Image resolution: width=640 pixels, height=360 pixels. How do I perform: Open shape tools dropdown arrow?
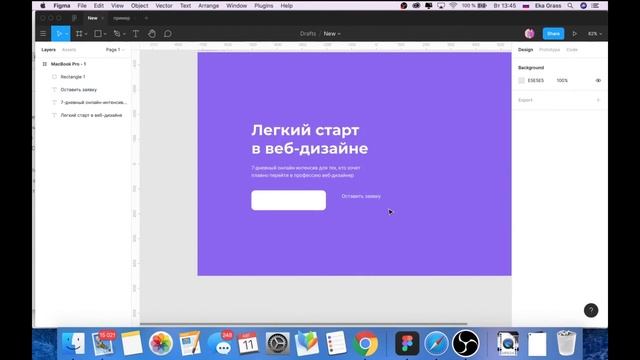105,34
